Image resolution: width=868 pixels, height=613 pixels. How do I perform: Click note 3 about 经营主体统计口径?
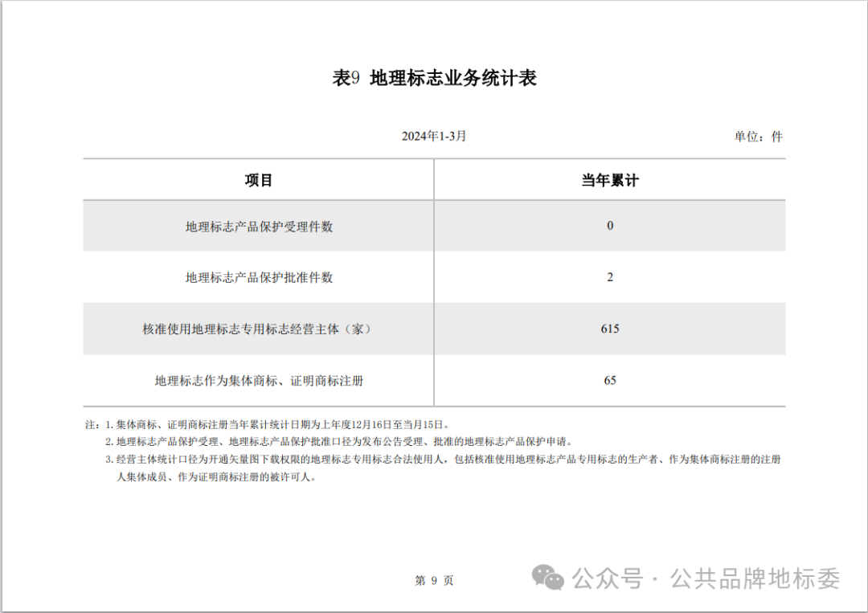(444, 468)
